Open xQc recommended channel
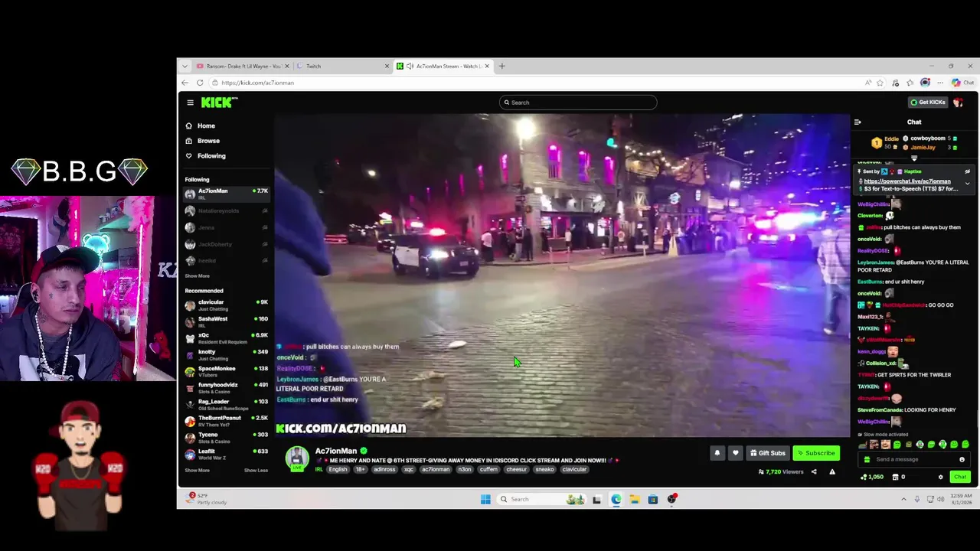980x551 pixels. pos(226,338)
